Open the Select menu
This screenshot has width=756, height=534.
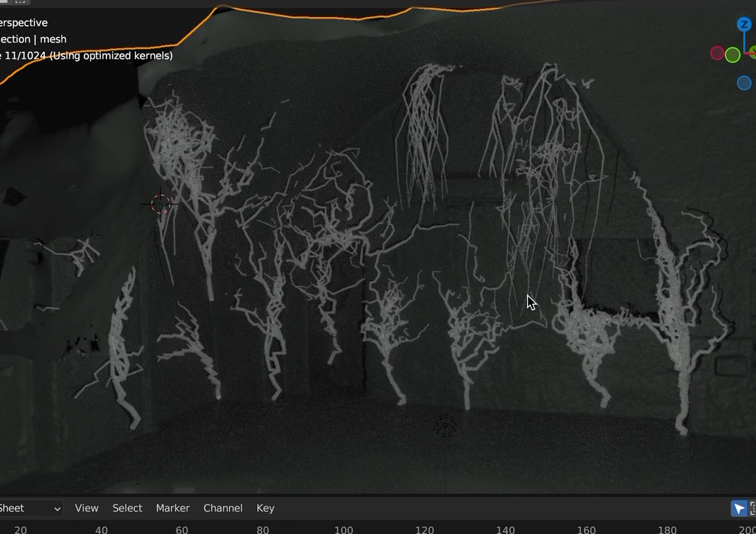pos(127,508)
